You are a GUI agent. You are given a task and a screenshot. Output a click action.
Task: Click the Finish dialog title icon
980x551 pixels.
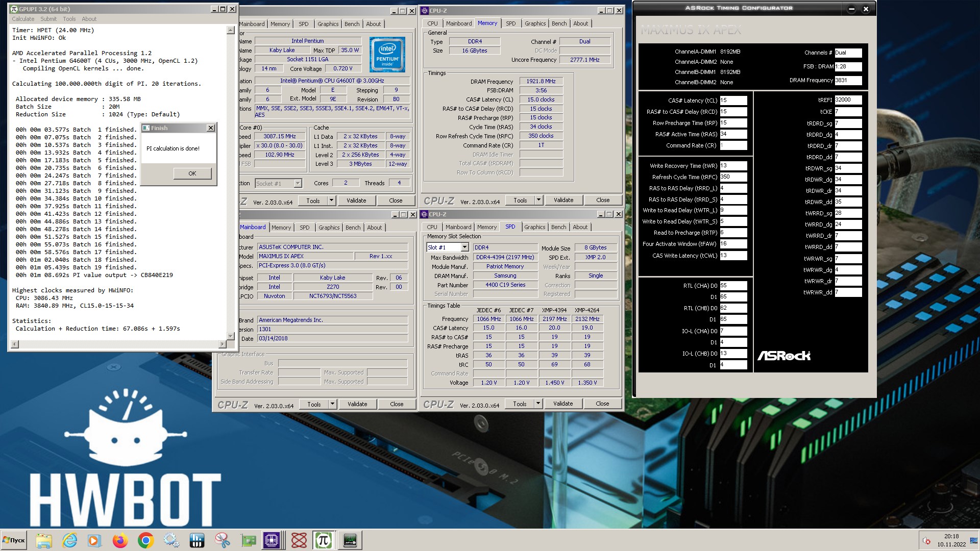coord(146,128)
